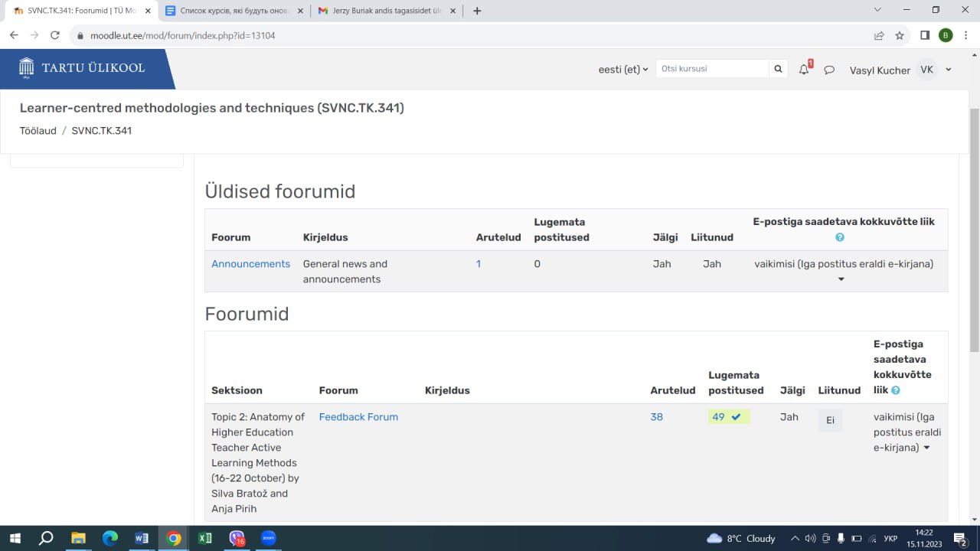The height and width of the screenshot is (551, 980).
Task: Open the Announcements forum link
Action: point(250,264)
